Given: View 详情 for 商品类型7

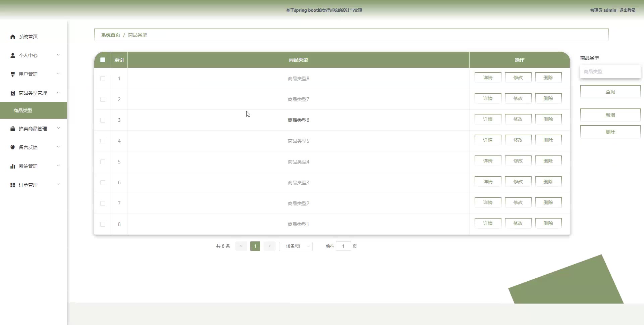Looking at the screenshot, I should click(x=488, y=98).
